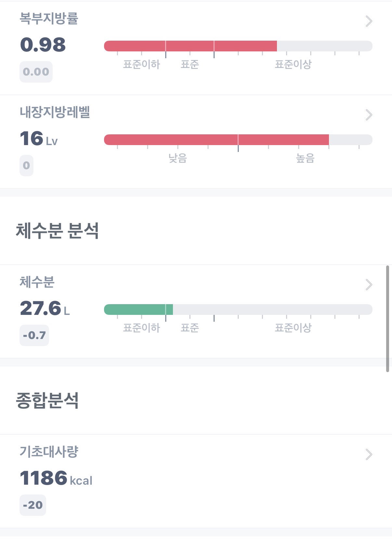Tap the 0.00 change badge under 복부지방률
This screenshot has height=539, width=392.
pos(36,72)
